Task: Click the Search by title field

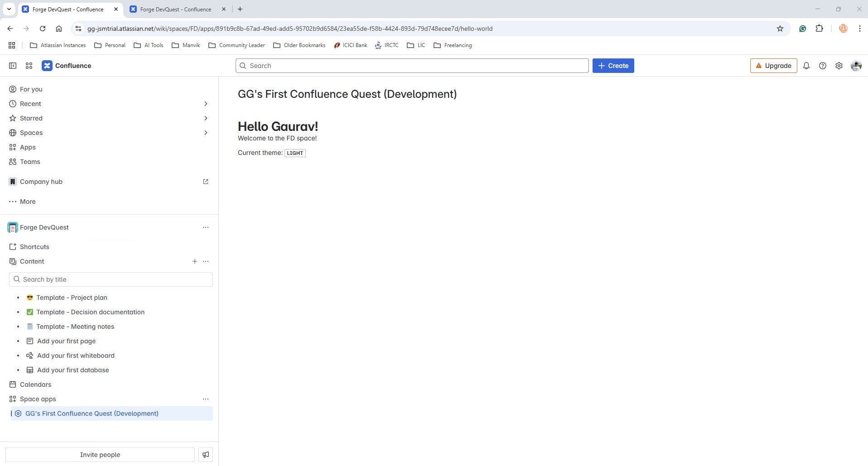Action: (x=111, y=279)
